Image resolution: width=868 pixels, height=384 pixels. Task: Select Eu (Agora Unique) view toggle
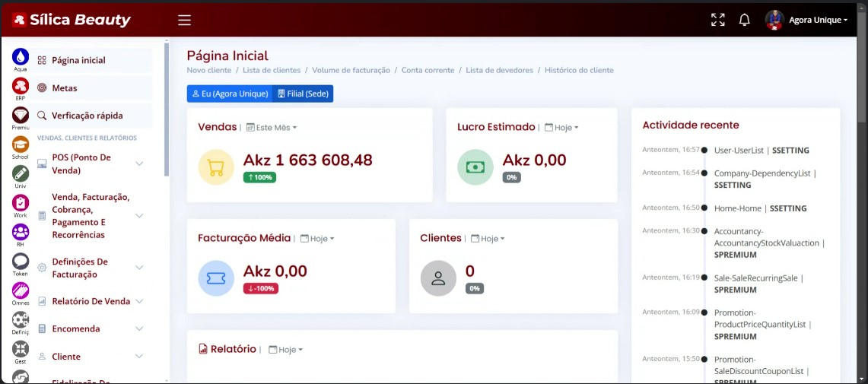[229, 94]
